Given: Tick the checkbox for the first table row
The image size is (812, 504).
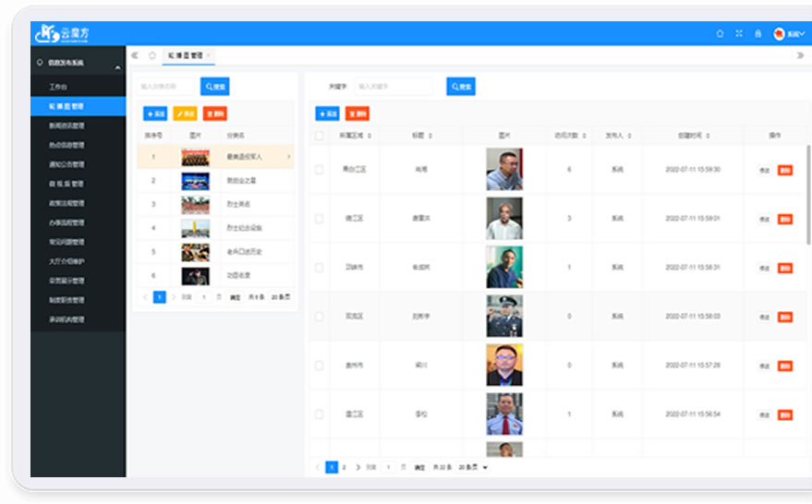Looking at the screenshot, I should pyautogui.click(x=319, y=170).
